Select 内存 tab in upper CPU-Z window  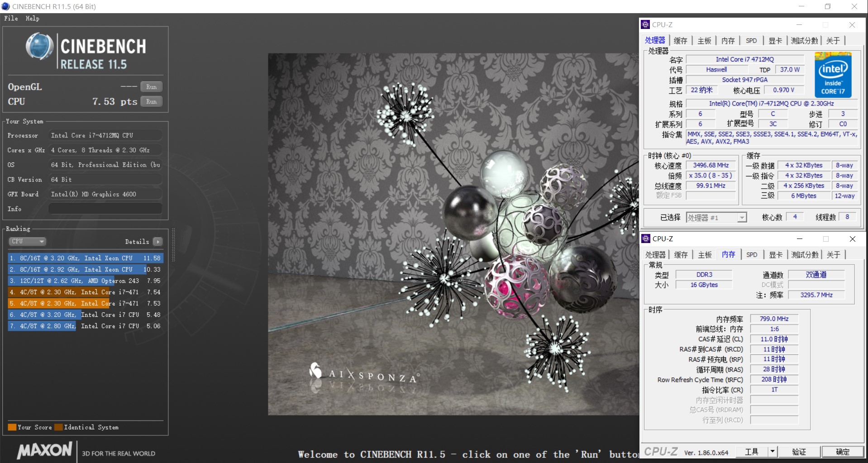728,41
